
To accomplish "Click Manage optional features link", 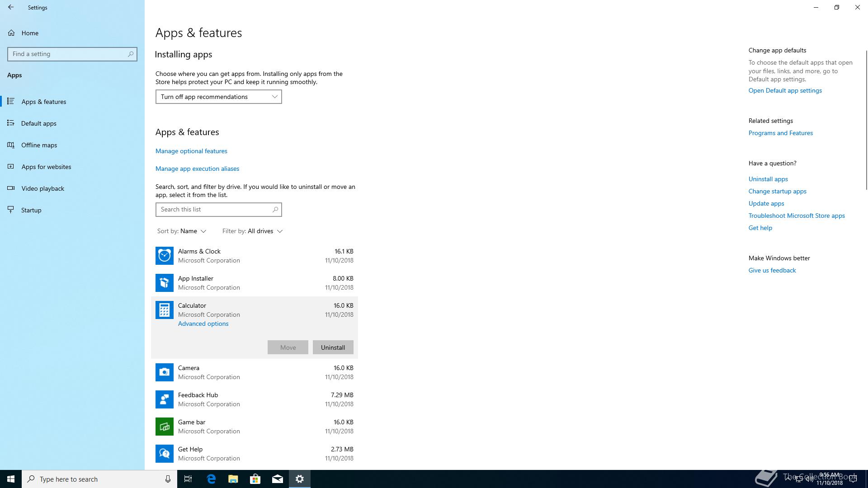I will 192,151.
